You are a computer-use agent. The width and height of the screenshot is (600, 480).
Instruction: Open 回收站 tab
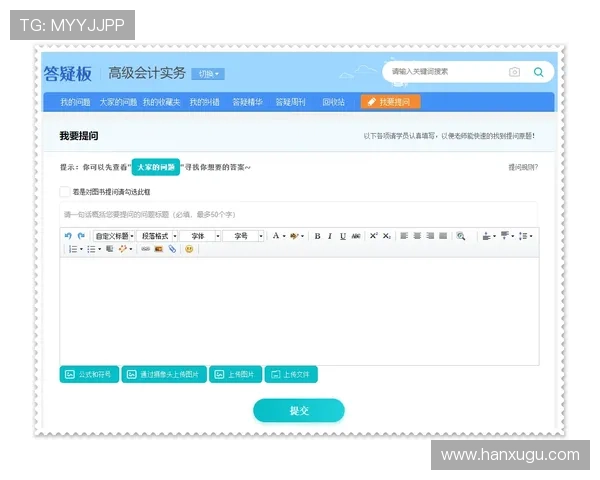[333, 102]
